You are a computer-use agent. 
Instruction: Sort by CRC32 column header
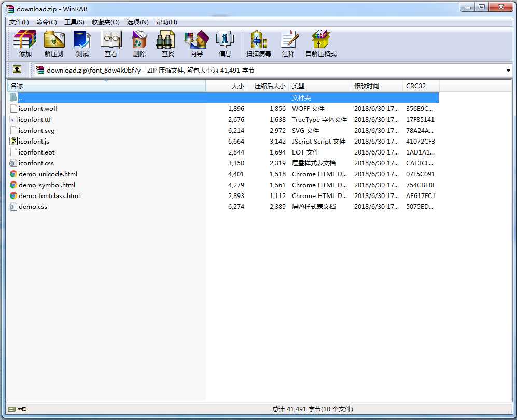point(421,86)
